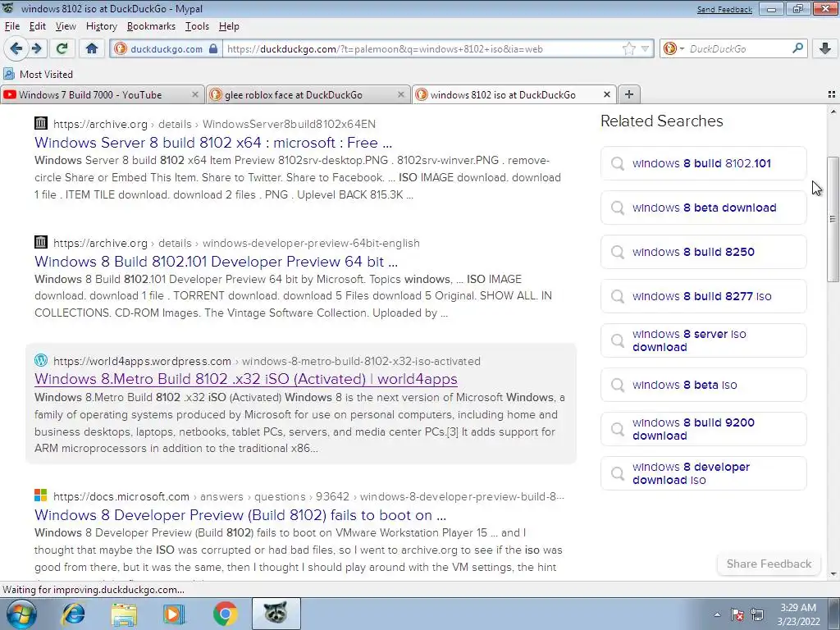Click the scrollbar down arrow
Image resolution: width=840 pixels, height=630 pixels.
833,574
